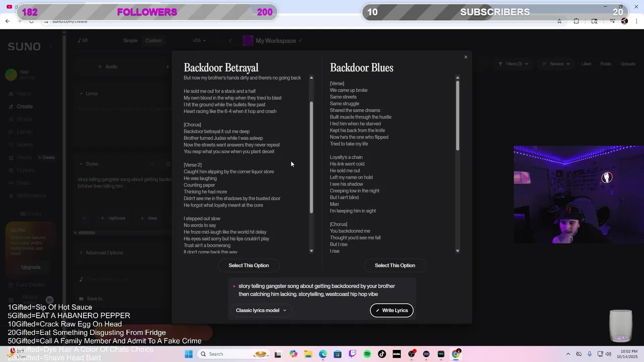The height and width of the screenshot is (362, 644).
Task: Open Copilot from the taskbar
Action: [293, 354]
